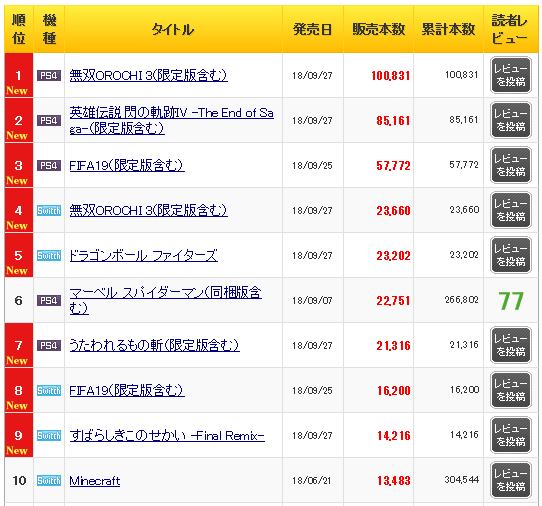The height and width of the screenshot is (506, 542).
Task: Post a review for うたわれるもの斬
Action: [511, 345]
